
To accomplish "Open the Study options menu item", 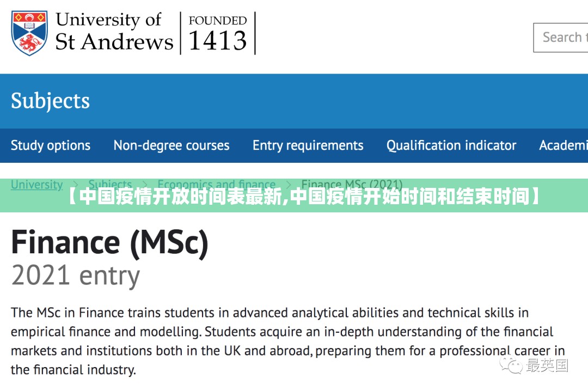I will (x=51, y=145).
